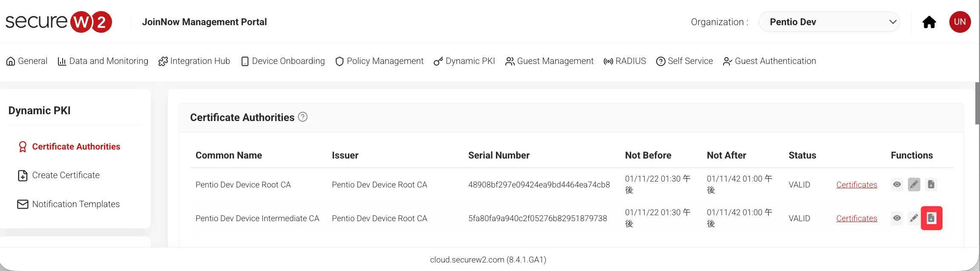Open the Device Onboarding menu
Image resolution: width=980 pixels, height=271 pixels.
tap(283, 61)
